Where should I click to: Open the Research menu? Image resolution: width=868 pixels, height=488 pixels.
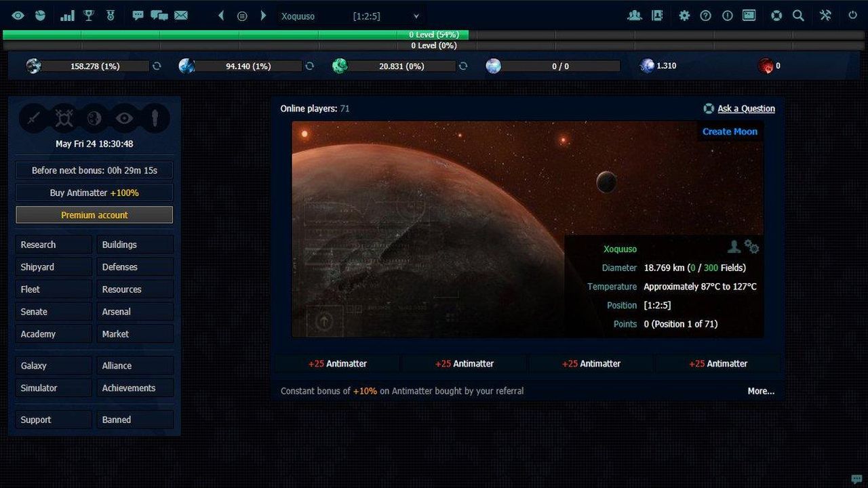[54, 245]
